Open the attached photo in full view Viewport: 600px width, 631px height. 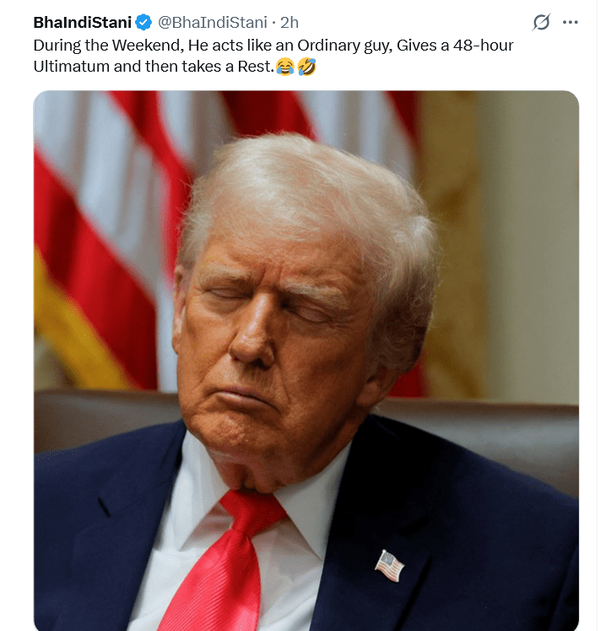(x=306, y=361)
